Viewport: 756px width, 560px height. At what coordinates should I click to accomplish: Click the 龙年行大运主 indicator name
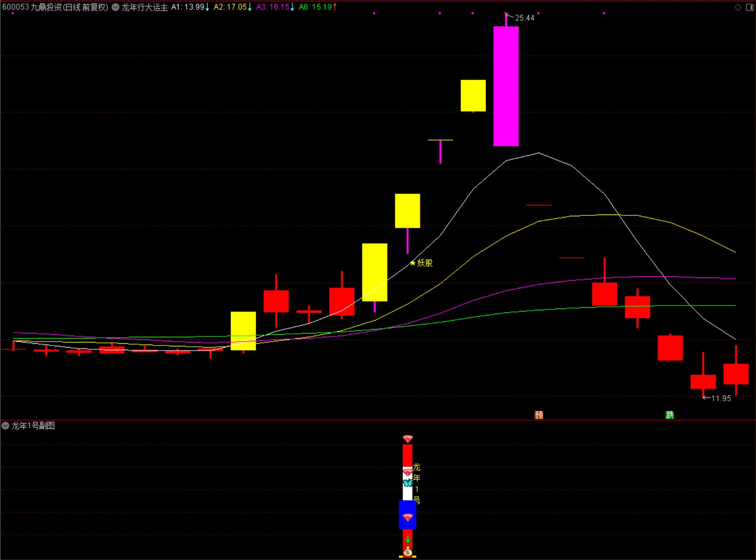pyautogui.click(x=144, y=7)
